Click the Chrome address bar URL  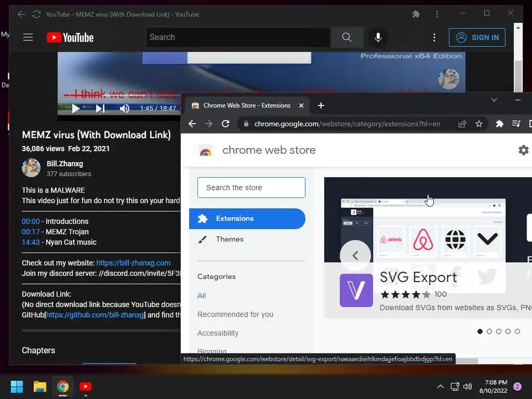[348, 124]
